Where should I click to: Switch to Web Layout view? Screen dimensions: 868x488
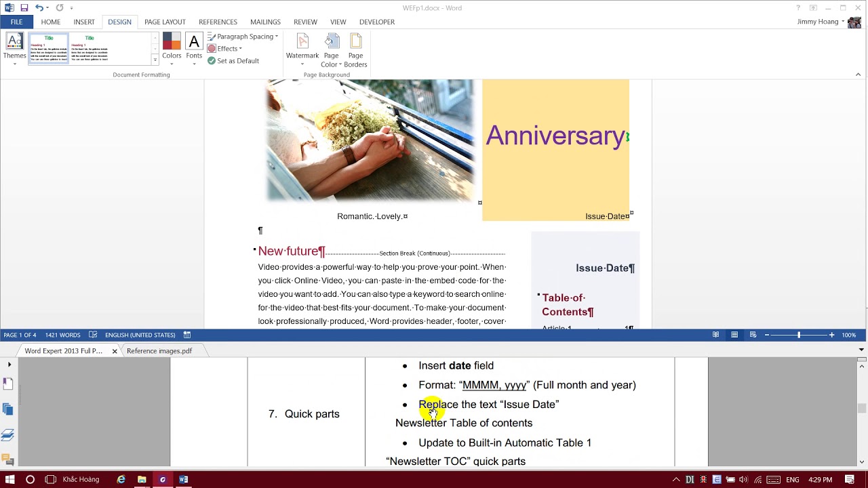tap(753, 335)
